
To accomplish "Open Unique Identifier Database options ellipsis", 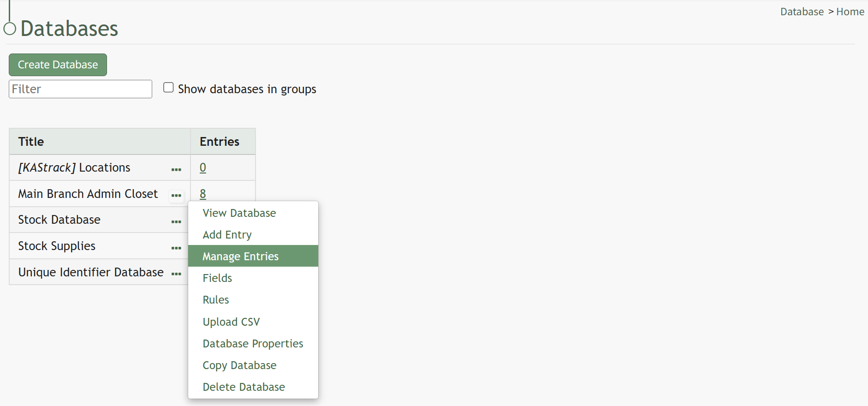I will pyautogui.click(x=176, y=274).
